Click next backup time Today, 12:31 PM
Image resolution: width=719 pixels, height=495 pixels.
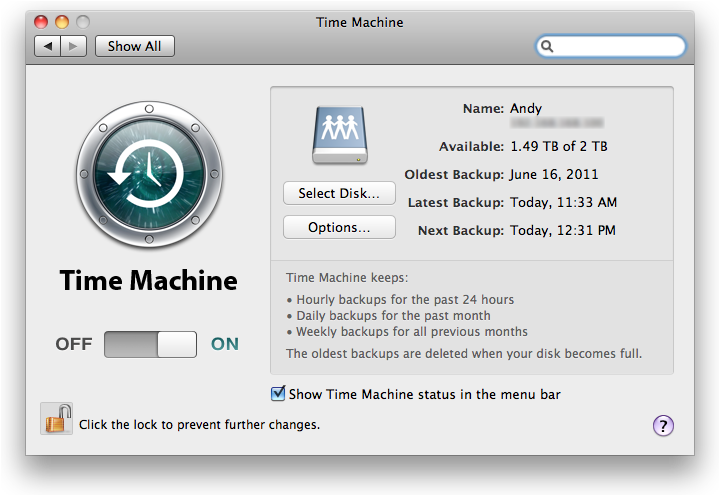[x=563, y=230]
